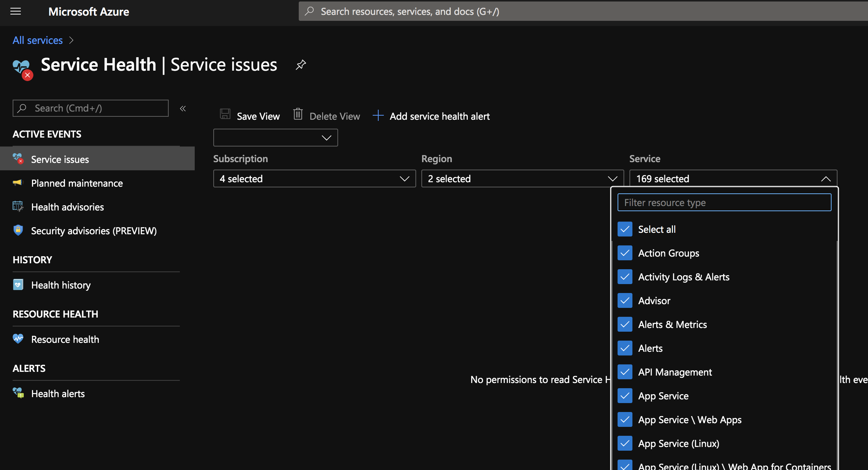This screenshot has height=470, width=868.
Task: Click the Service Health heart icon in header
Action: click(x=22, y=69)
